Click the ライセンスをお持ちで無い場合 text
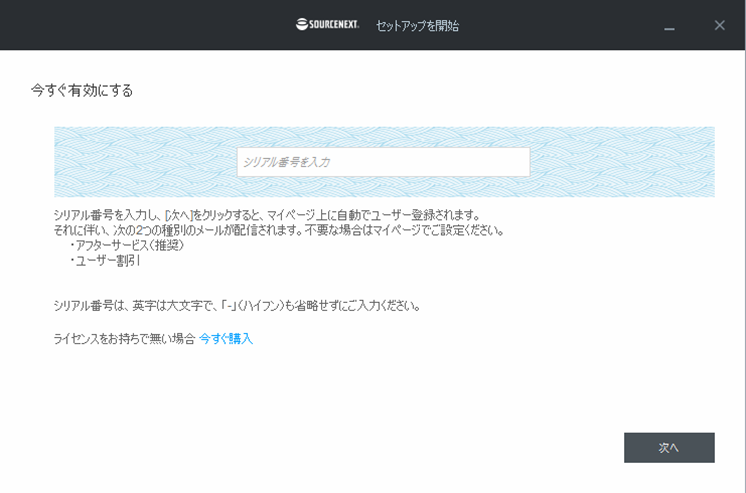 125,339
